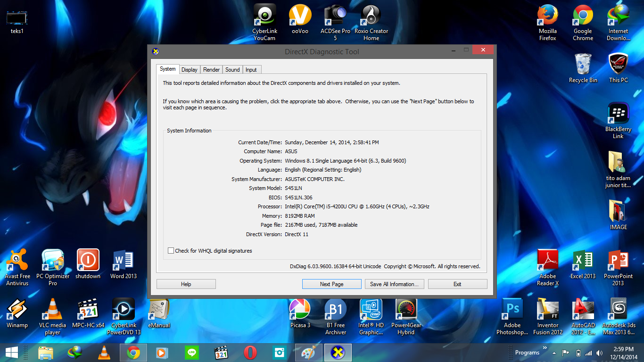The image size is (644, 362).
Task: Enable Check for WHQL digital signatures
Action: [171, 251]
